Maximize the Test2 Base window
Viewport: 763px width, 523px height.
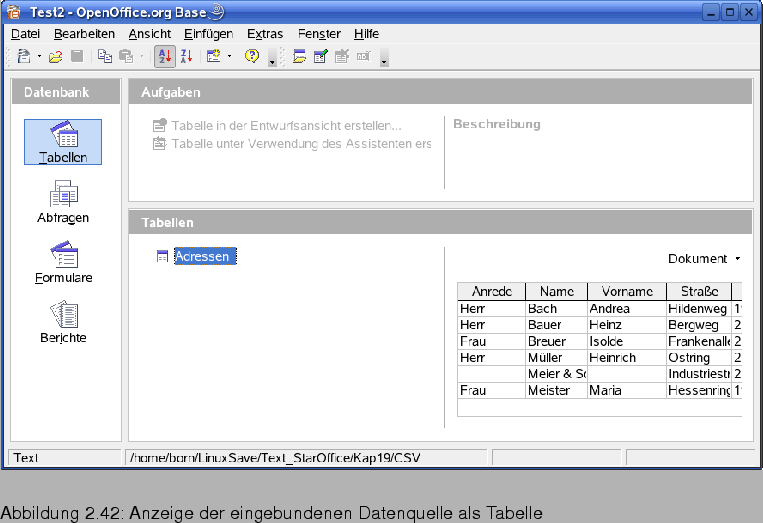tap(730, 12)
